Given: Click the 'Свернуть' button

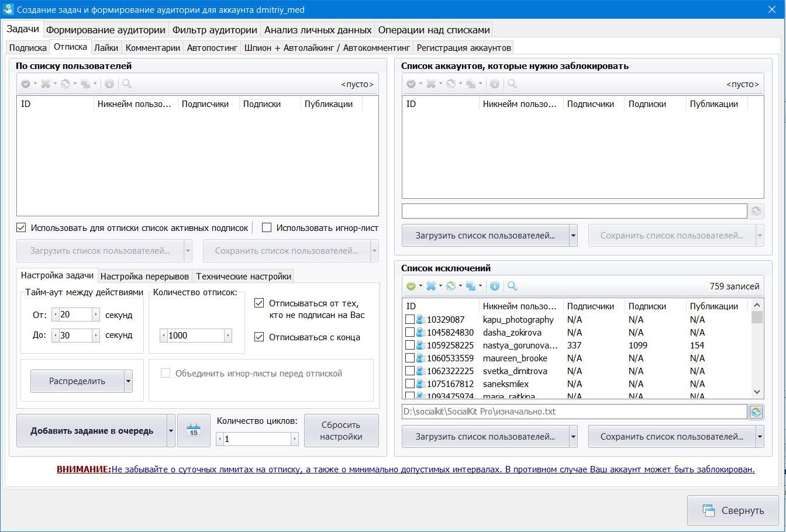Looking at the screenshot, I should tap(733, 510).
